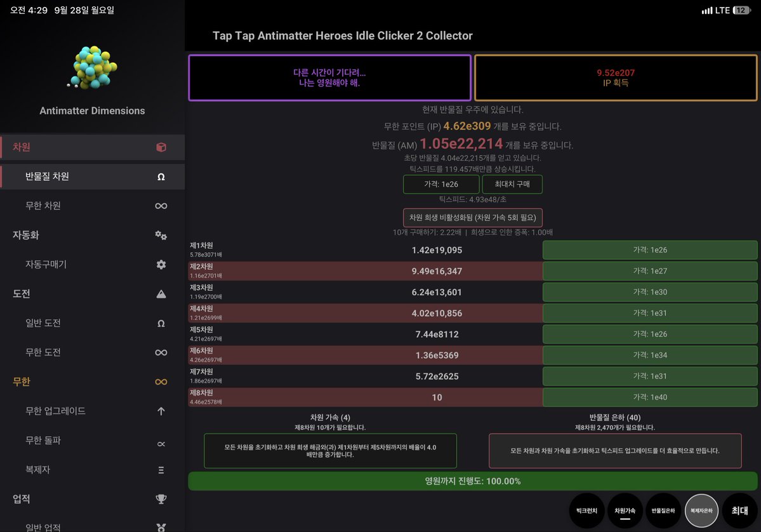This screenshot has height=532, width=761.
Task: Click the Antimatter Dimensions logo image
Action: [92, 67]
